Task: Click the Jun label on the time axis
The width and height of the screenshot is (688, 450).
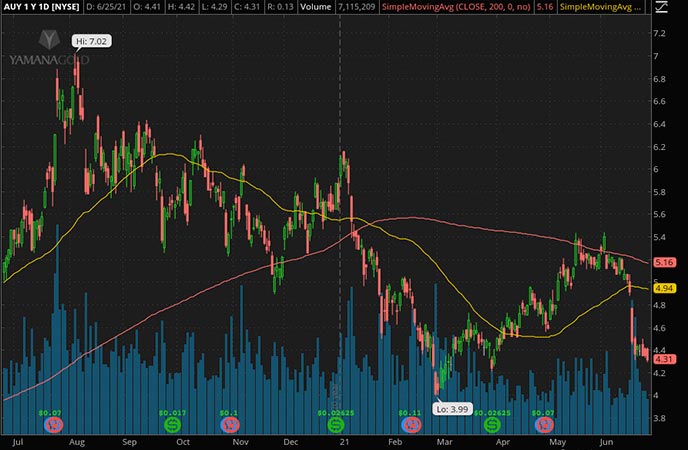Action: tap(606, 442)
